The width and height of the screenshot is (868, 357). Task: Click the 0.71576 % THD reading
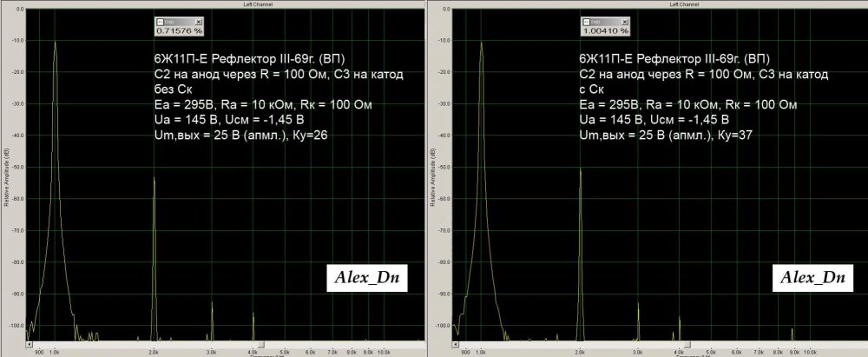(178, 30)
